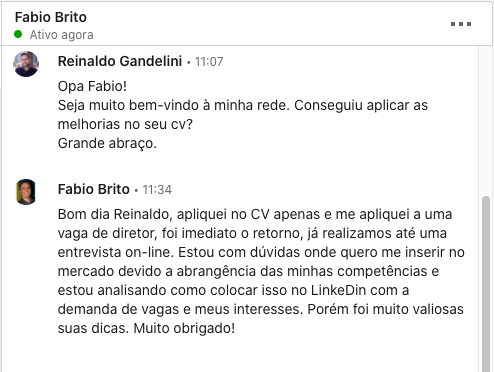Click the 11:07 message timestamp

tap(209, 62)
